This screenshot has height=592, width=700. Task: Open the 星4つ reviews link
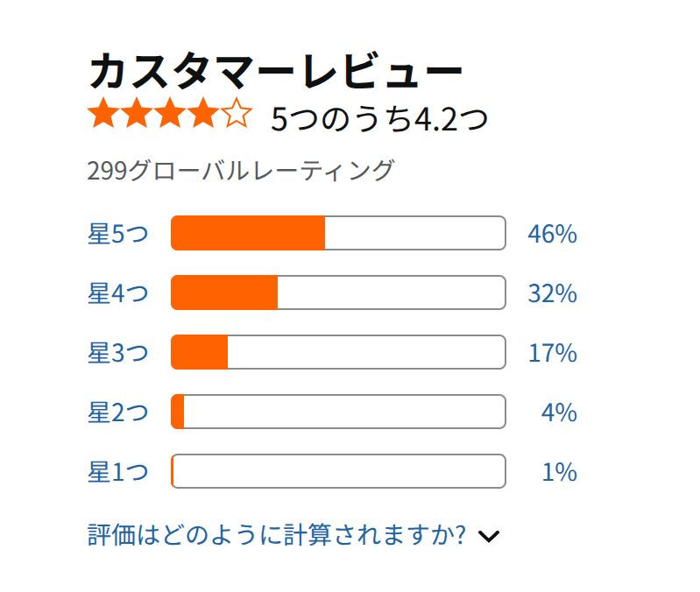[x=118, y=293]
